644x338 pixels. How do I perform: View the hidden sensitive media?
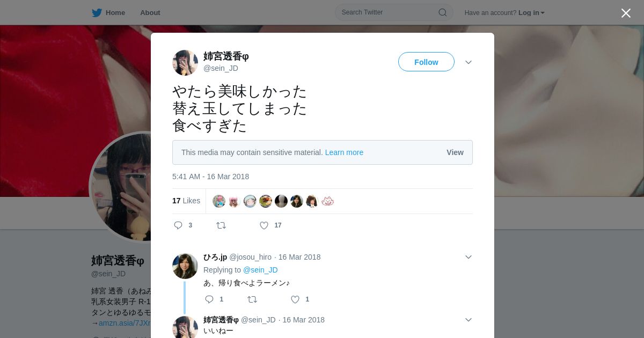click(x=455, y=152)
